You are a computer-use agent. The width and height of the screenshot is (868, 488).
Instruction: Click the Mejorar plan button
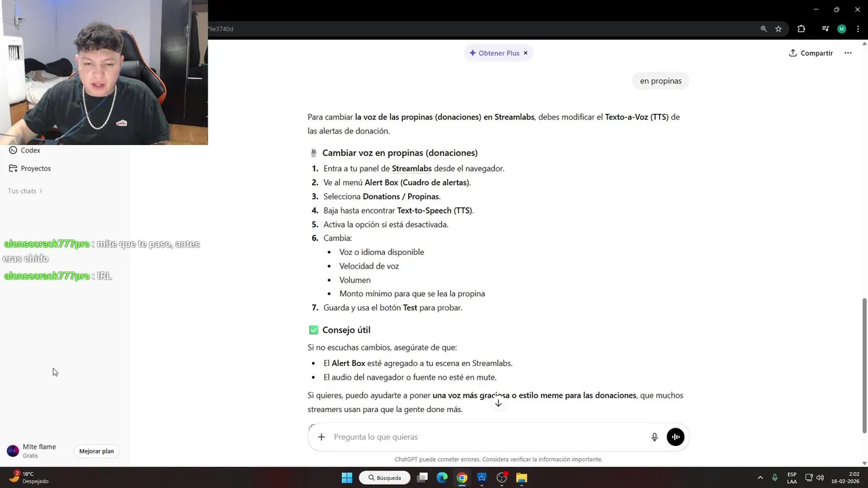(x=96, y=451)
